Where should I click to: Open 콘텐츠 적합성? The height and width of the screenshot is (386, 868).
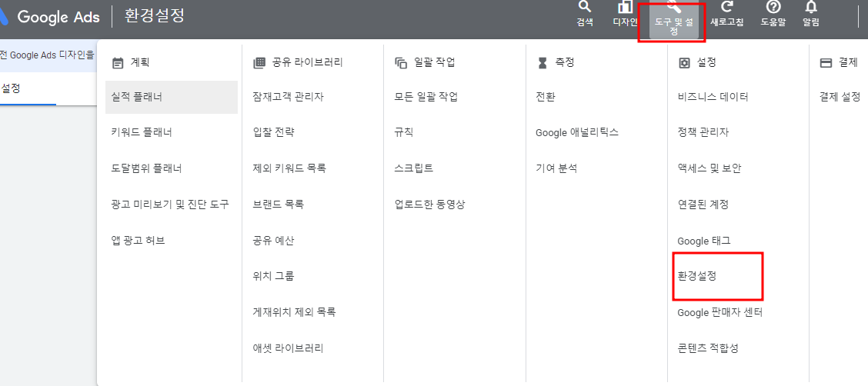pos(708,348)
